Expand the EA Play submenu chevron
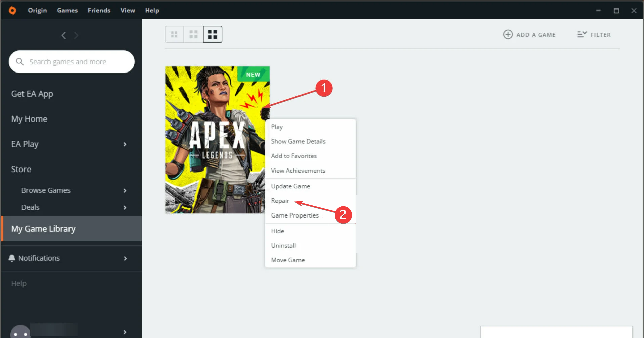 125,144
